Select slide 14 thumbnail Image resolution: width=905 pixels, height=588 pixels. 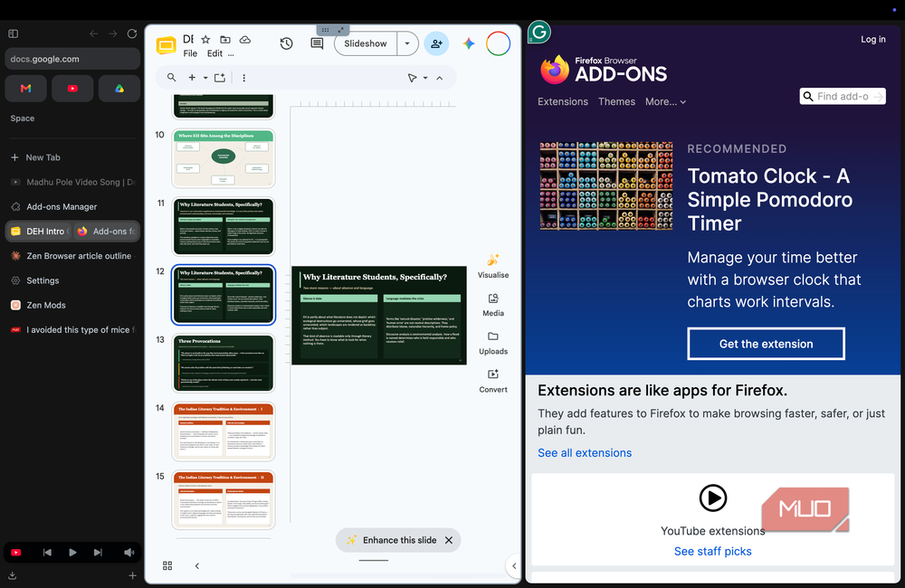pyautogui.click(x=224, y=432)
